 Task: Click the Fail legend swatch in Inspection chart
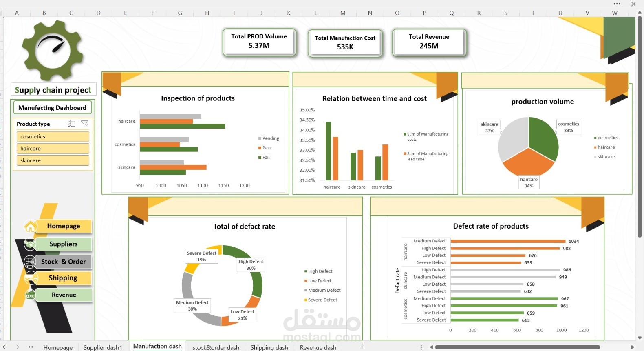click(x=260, y=157)
